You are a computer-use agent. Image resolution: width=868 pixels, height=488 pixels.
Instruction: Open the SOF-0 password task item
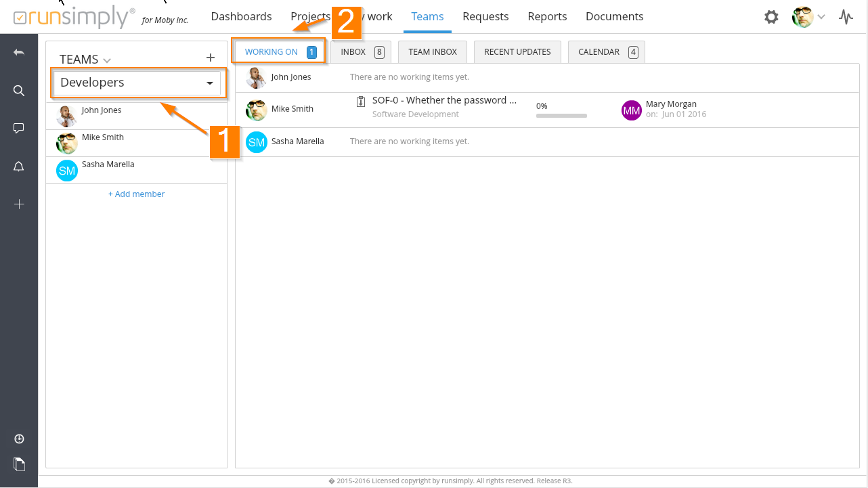coord(444,101)
